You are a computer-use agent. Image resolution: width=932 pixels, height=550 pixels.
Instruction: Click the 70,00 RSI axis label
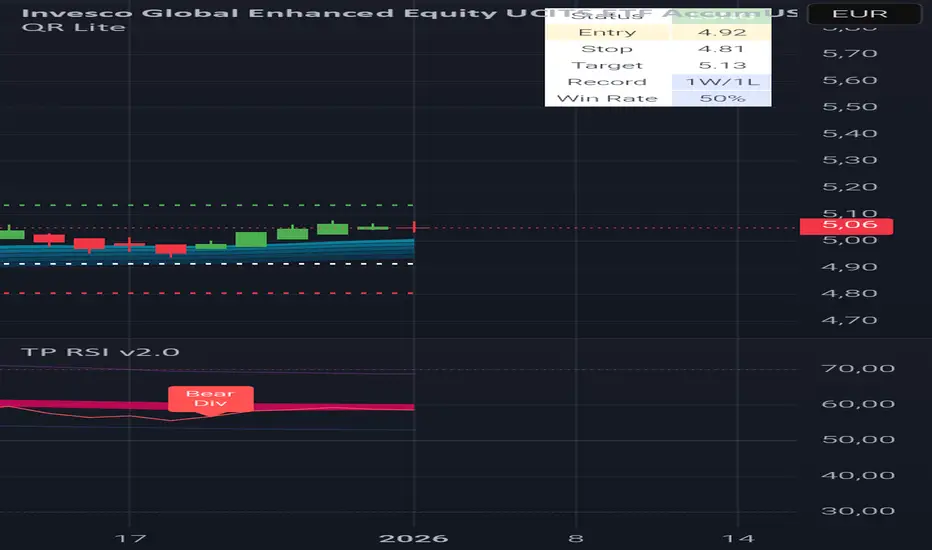point(858,369)
